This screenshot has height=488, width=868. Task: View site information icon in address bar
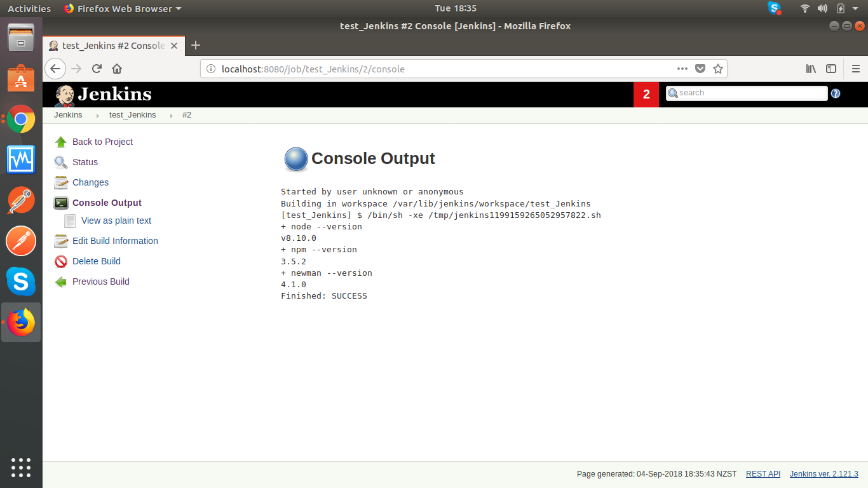point(212,69)
